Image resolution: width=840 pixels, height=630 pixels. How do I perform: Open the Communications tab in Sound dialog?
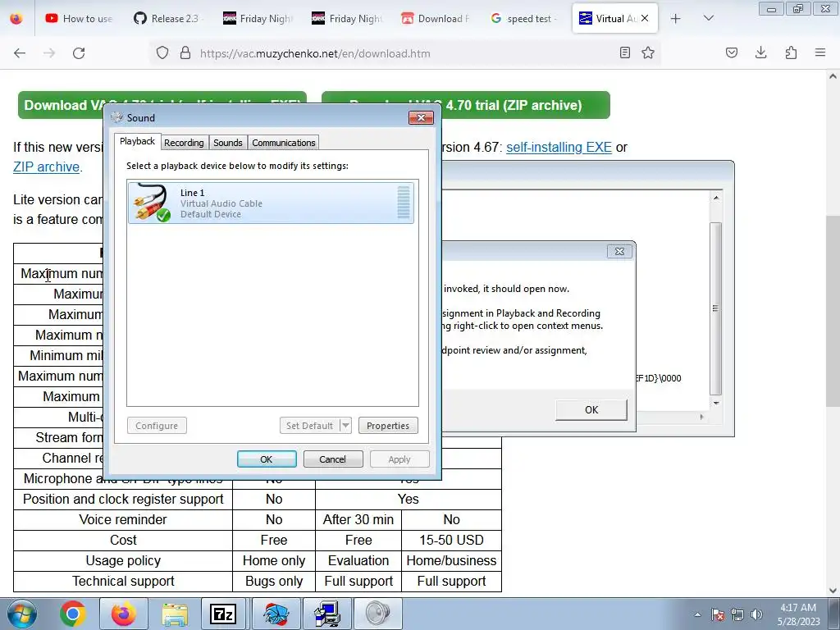coord(283,143)
